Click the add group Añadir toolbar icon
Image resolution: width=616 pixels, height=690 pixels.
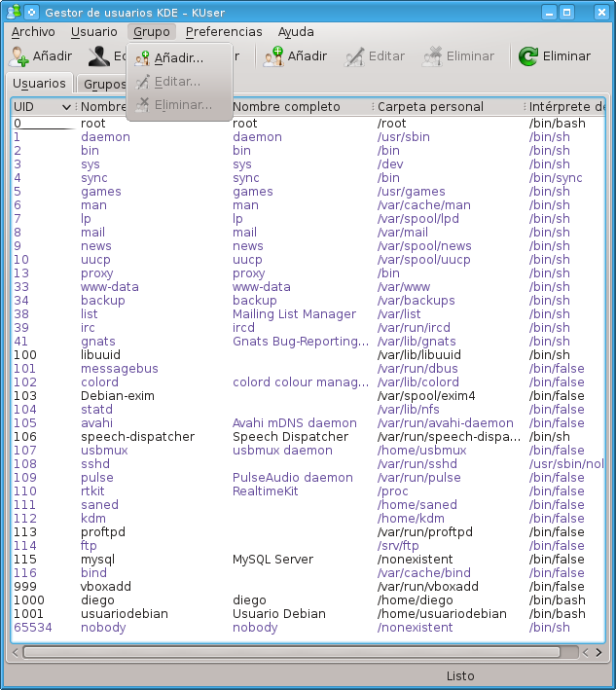pyautogui.click(x=273, y=56)
